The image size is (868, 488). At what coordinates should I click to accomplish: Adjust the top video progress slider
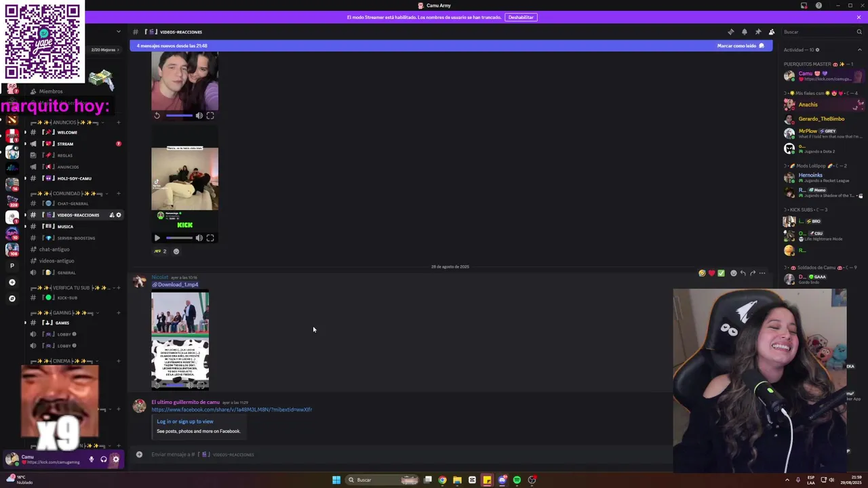[x=179, y=116]
